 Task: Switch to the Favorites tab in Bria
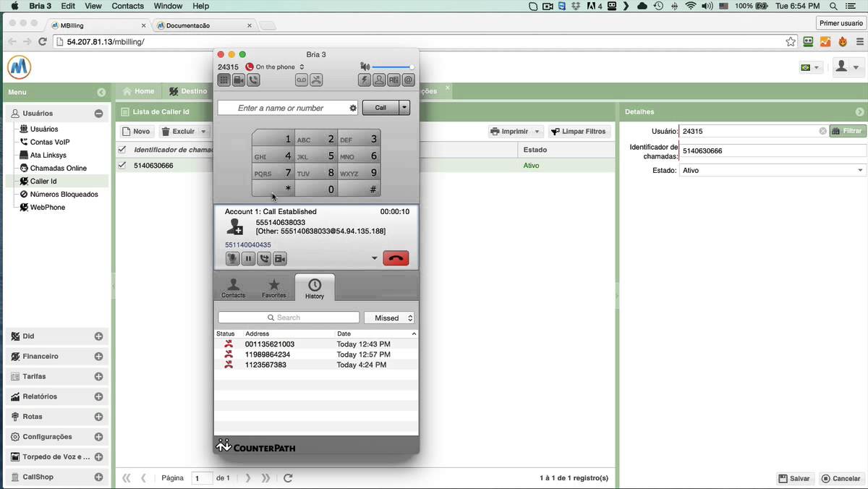pos(273,288)
